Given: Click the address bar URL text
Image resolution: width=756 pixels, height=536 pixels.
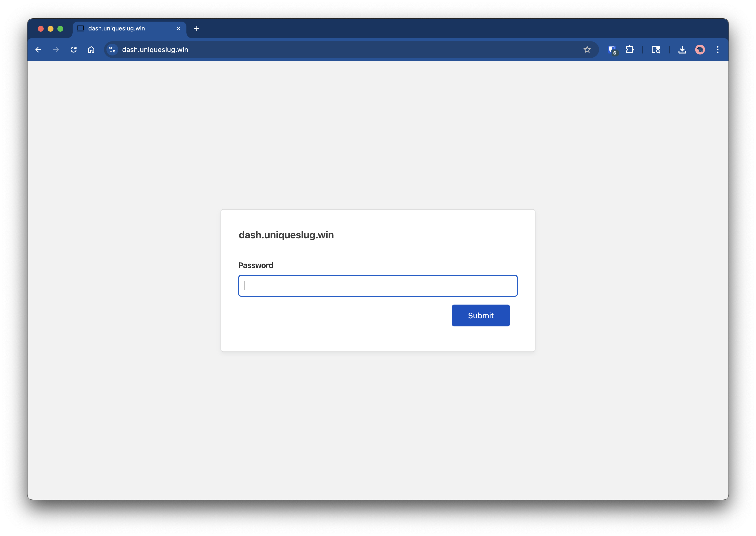Looking at the screenshot, I should point(155,50).
